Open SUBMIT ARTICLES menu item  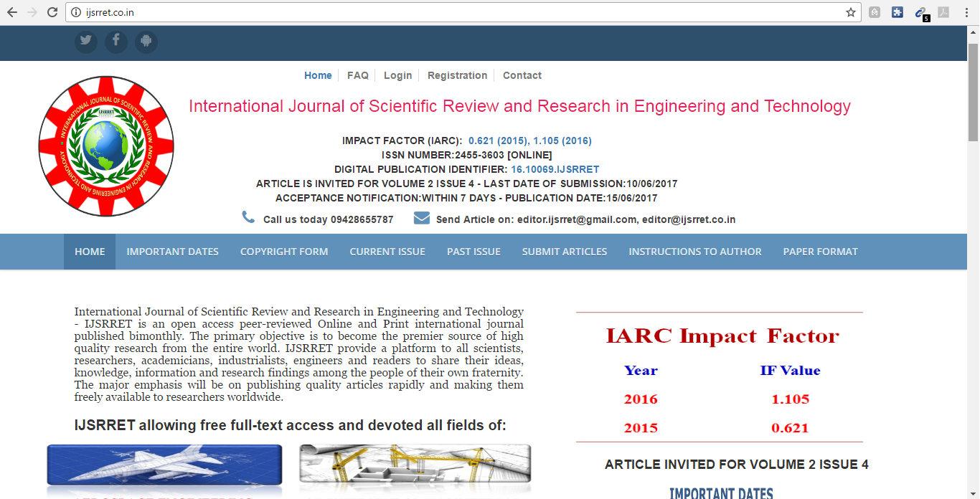click(x=565, y=252)
